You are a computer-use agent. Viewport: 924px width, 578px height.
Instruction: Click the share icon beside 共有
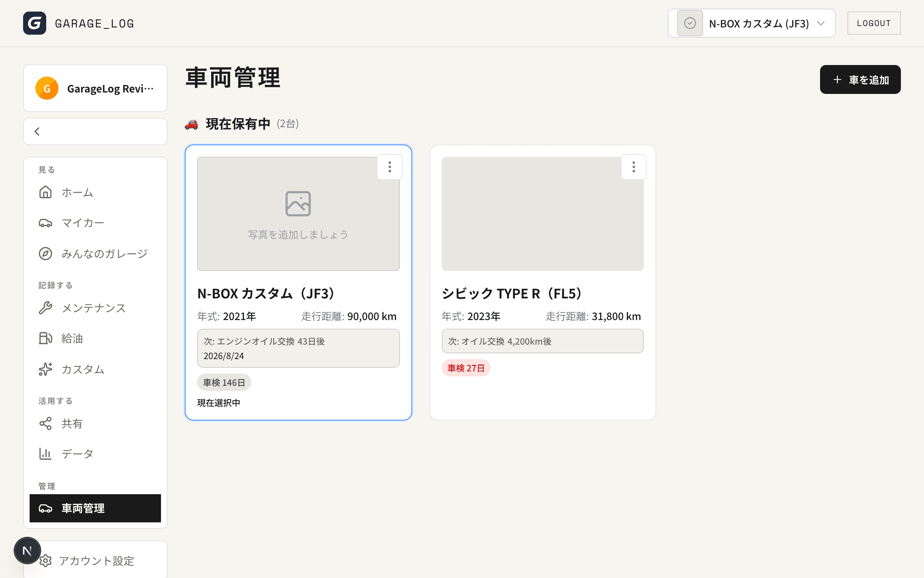click(45, 423)
